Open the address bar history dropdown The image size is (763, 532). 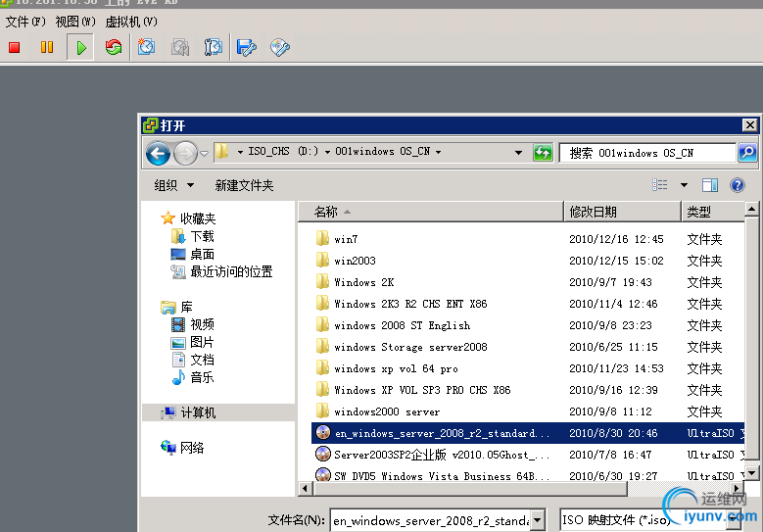click(x=519, y=153)
